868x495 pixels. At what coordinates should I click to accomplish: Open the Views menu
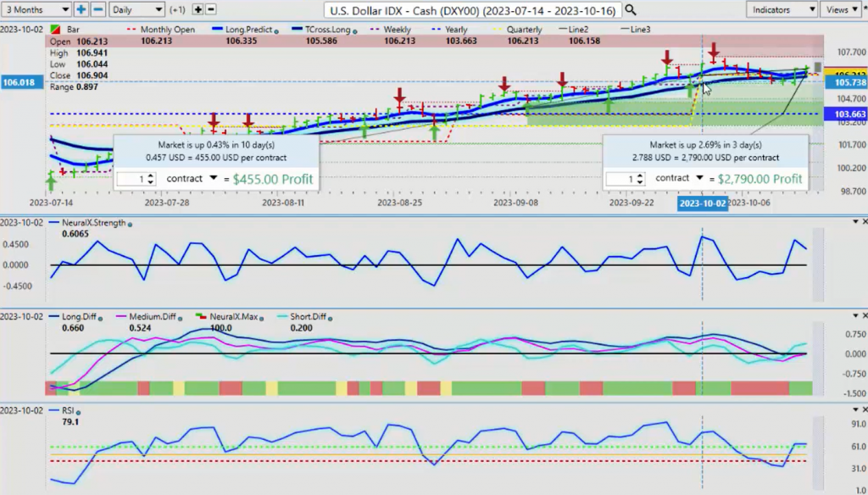[843, 9]
